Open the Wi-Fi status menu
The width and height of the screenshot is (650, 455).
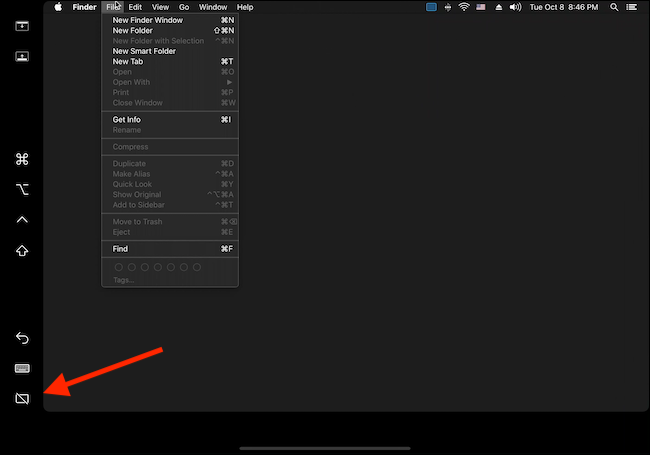click(464, 7)
